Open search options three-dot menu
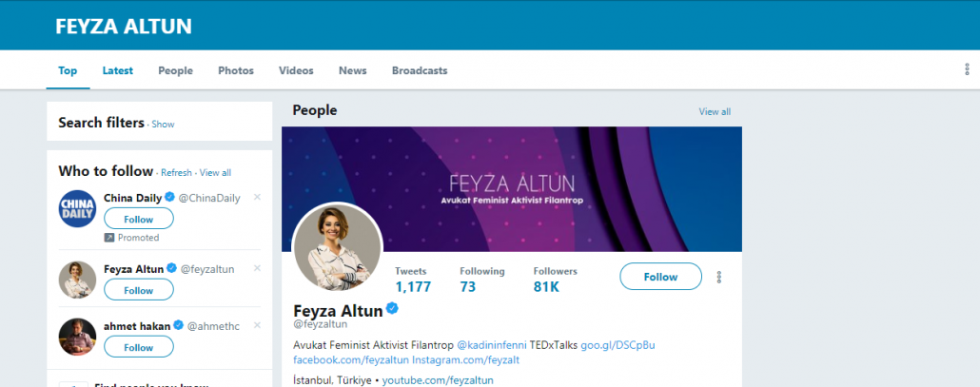Viewport: 980px width, 387px height. pyautogui.click(x=967, y=70)
